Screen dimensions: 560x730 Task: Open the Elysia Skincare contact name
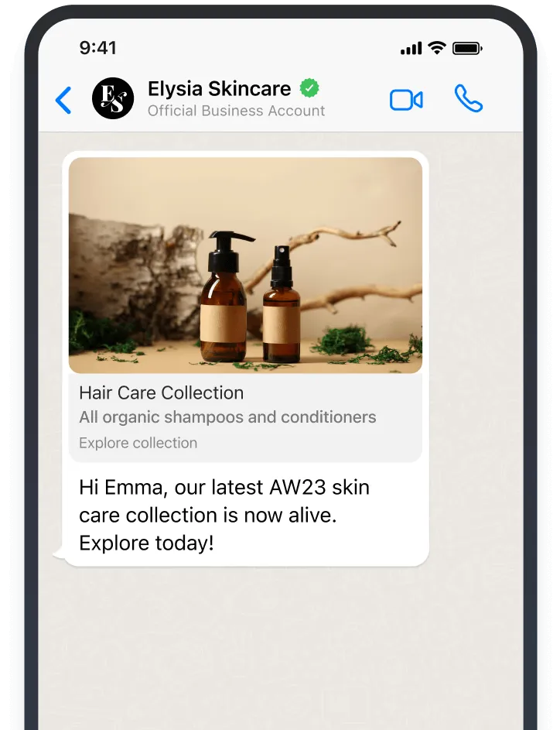click(220, 88)
